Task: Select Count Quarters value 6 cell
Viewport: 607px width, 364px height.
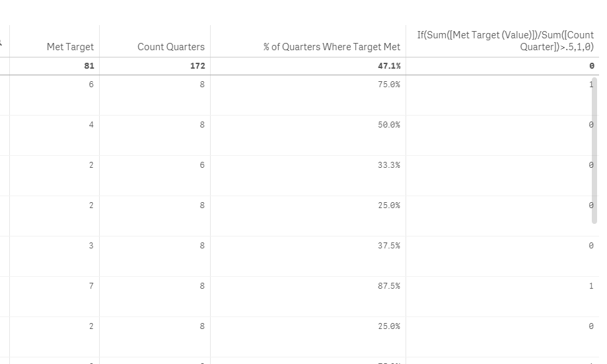Action: click(202, 165)
